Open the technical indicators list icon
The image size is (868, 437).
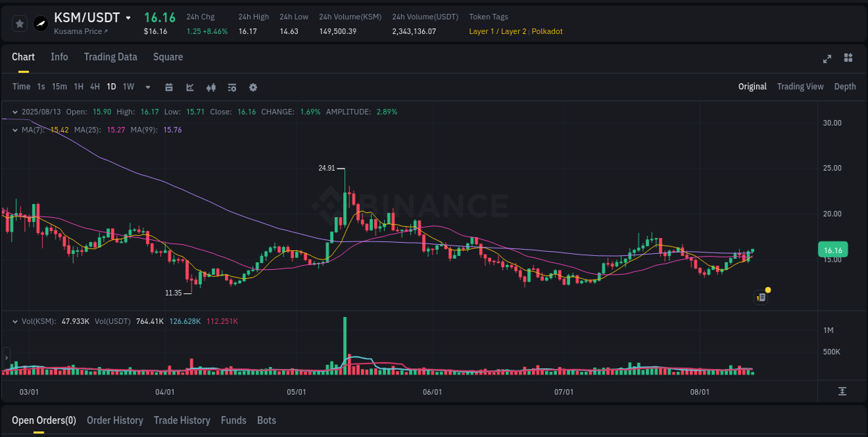(231, 87)
